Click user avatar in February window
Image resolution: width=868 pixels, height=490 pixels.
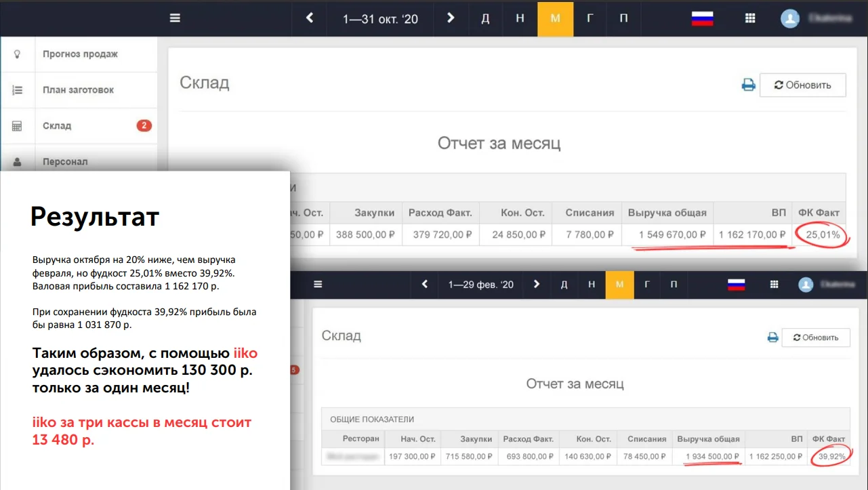[806, 285]
